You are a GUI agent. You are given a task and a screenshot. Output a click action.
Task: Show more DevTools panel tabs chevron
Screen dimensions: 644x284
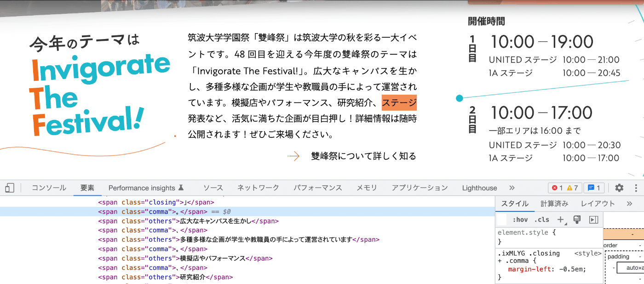512,188
